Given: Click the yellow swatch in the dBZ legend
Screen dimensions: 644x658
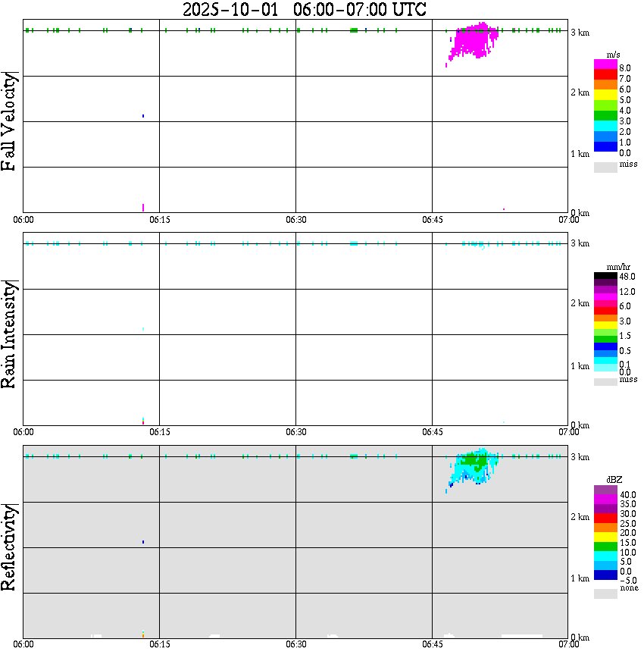Looking at the screenshot, I should tap(605, 537).
